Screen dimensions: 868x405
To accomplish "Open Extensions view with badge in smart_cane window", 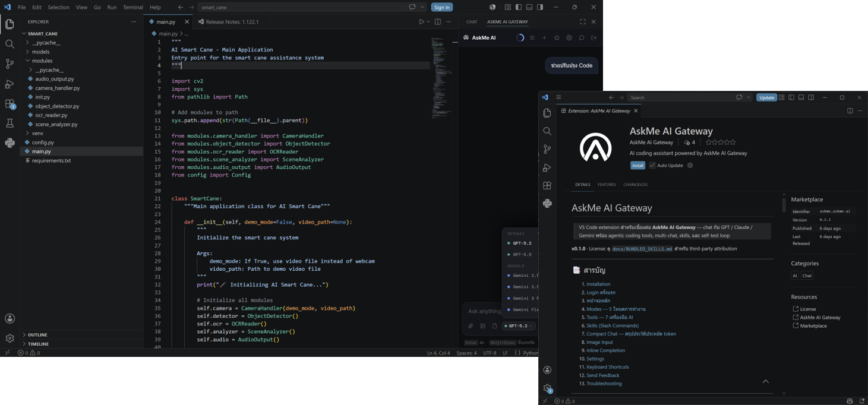I will point(10,103).
